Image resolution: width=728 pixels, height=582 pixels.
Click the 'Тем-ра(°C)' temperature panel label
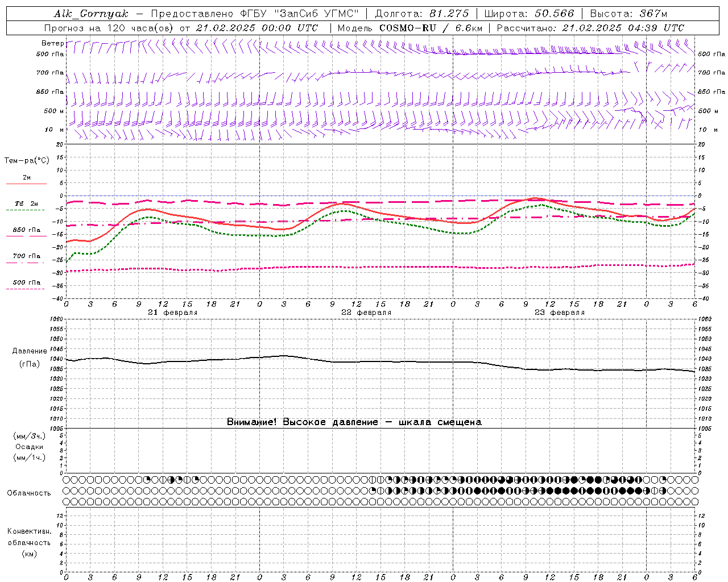coord(27,161)
